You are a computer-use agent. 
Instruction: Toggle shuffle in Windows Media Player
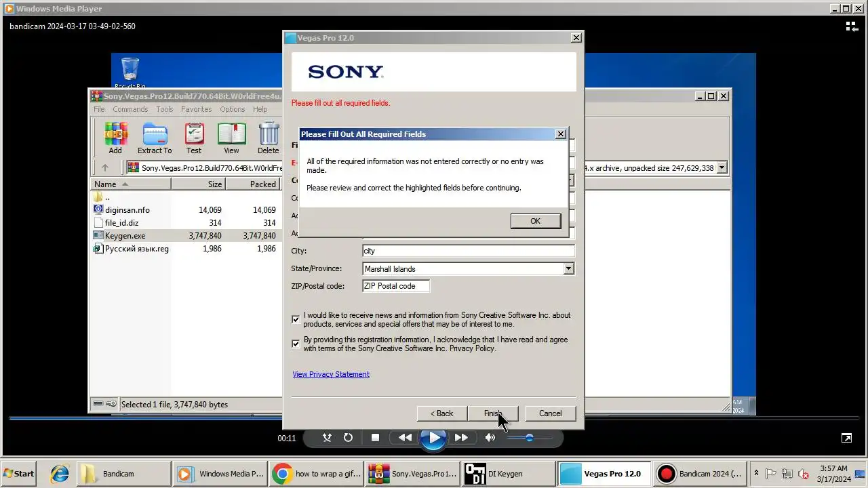[x=327, y=438]
